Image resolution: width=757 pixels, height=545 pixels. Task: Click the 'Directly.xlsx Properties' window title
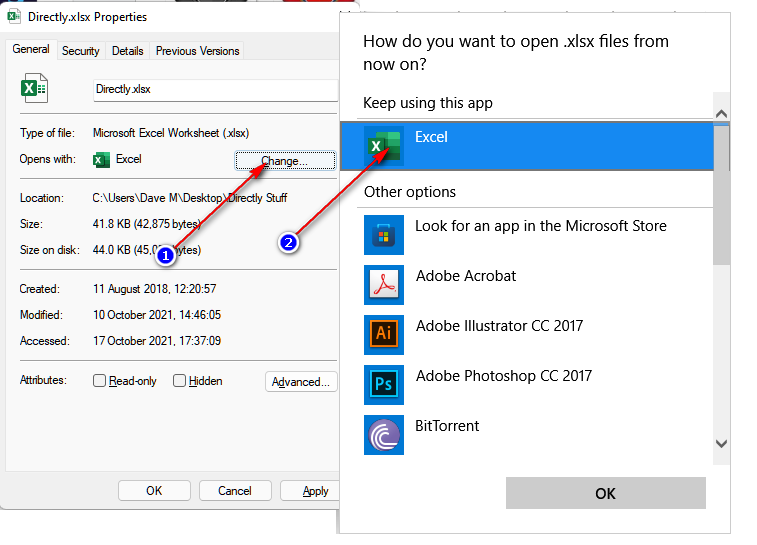[87, 17]
